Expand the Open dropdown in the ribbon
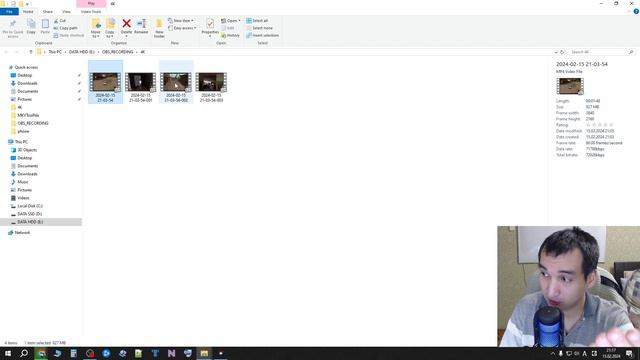 (x=231, y=20)
